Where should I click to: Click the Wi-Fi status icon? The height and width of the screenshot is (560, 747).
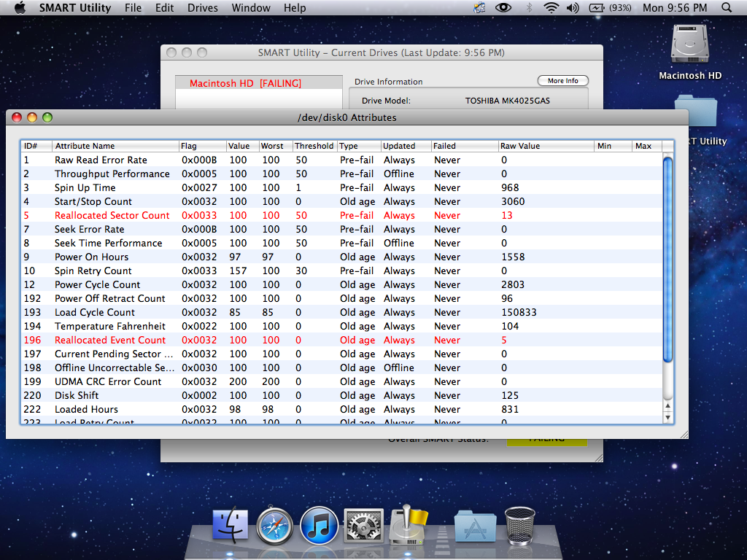point(551,7)
